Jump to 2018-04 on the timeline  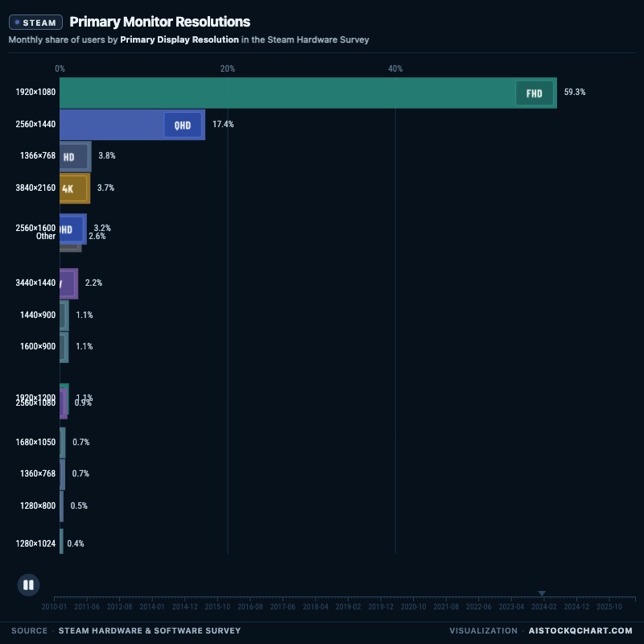(x=316, y=607)
